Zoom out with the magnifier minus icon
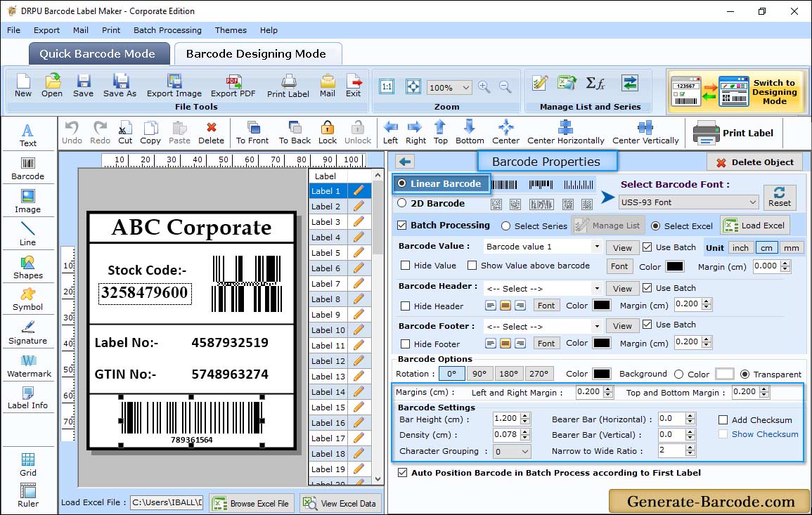Image resolution: width=812 pixels, height=515 pixels. 505,87
